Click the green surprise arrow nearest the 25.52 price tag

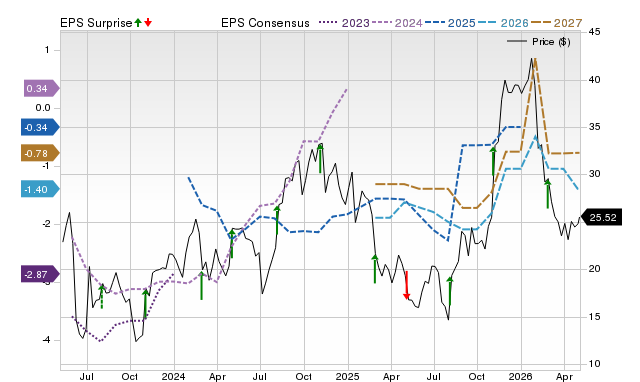pos(548,194)
